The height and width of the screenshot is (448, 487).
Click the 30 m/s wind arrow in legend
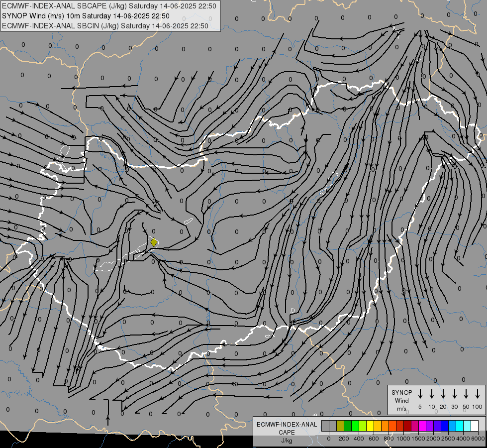pyautogui.click(x=454, y=394)
